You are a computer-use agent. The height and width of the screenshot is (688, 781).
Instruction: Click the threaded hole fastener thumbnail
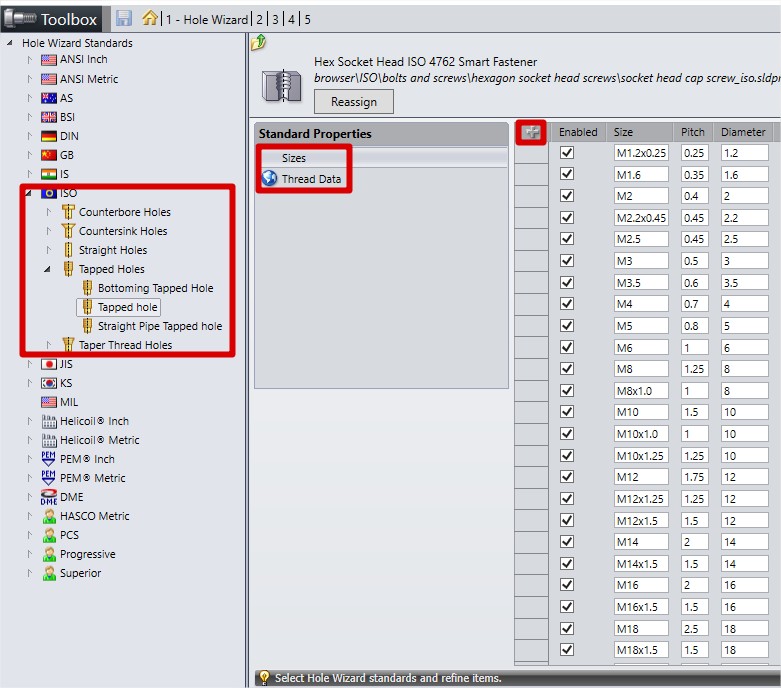[x=287, y=86]
